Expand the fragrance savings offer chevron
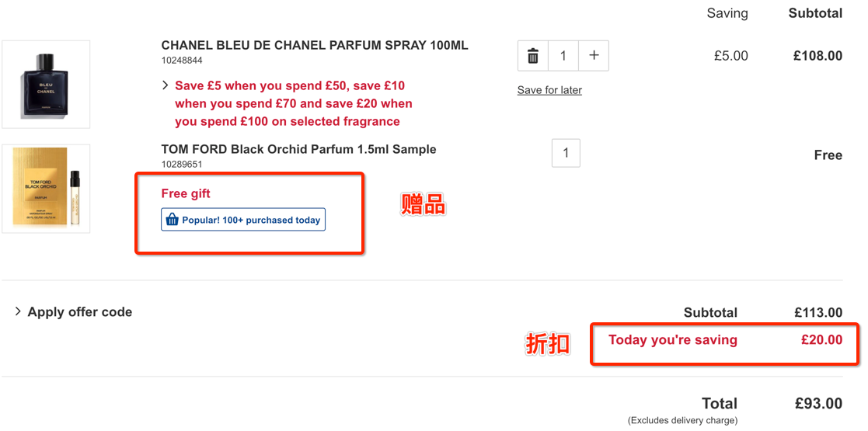Image resolution: width=868 pixels, height=431 pixels. tap(165, 85)
